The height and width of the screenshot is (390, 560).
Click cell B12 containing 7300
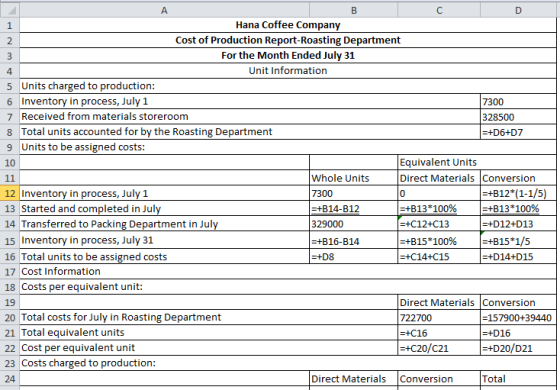354,193
